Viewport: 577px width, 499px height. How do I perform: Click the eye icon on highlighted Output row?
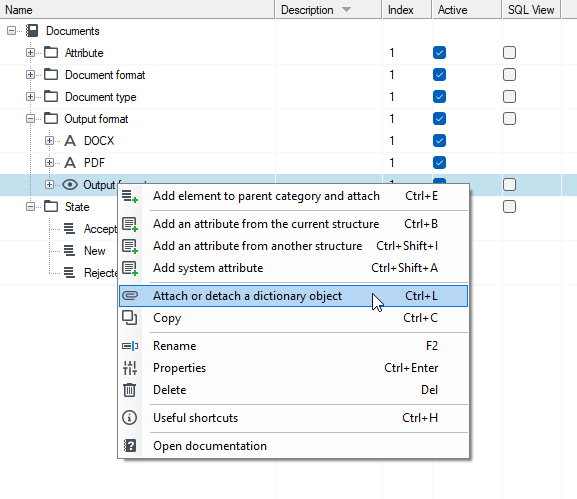[x=70, y=185]
